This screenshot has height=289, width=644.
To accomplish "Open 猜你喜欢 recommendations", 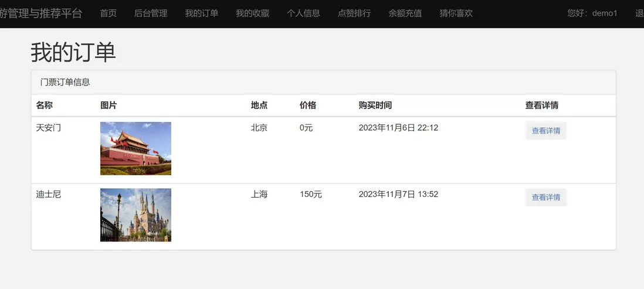I will click(456, 13).
